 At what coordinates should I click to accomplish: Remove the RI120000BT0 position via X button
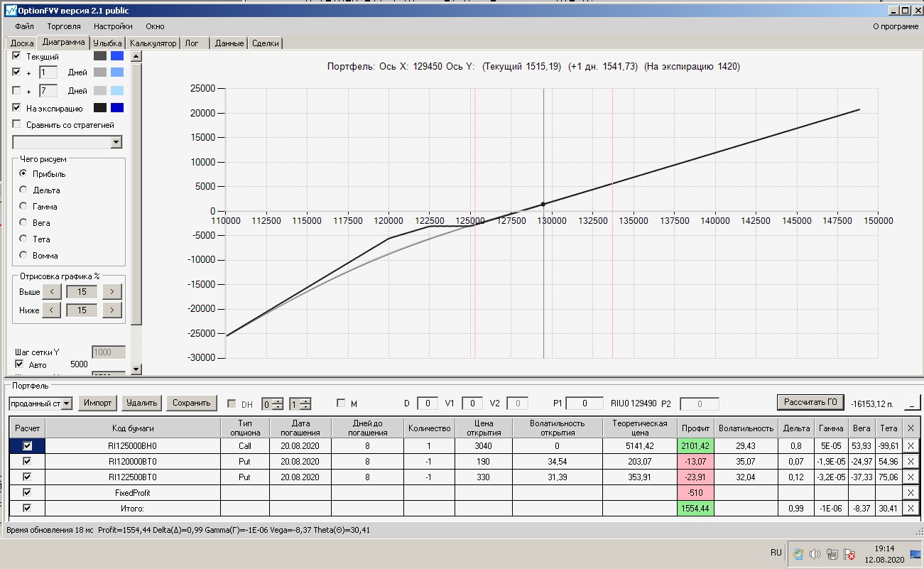pyautogui.click(x=911, y=462)
